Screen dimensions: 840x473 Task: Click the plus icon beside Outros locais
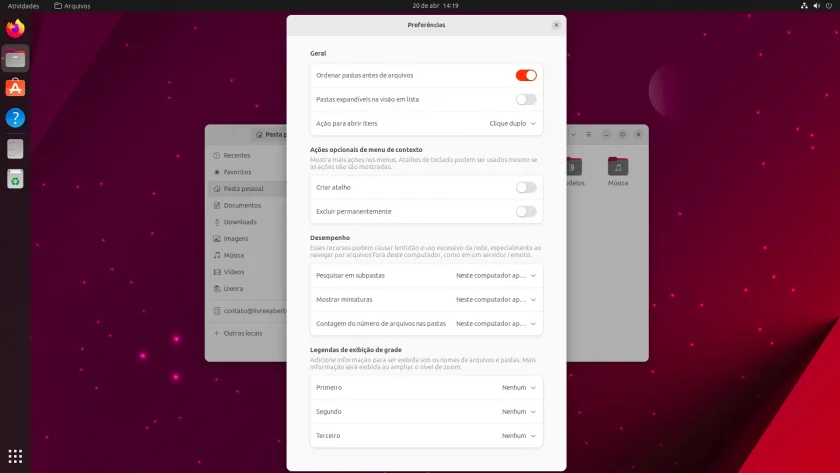point(216,333)
